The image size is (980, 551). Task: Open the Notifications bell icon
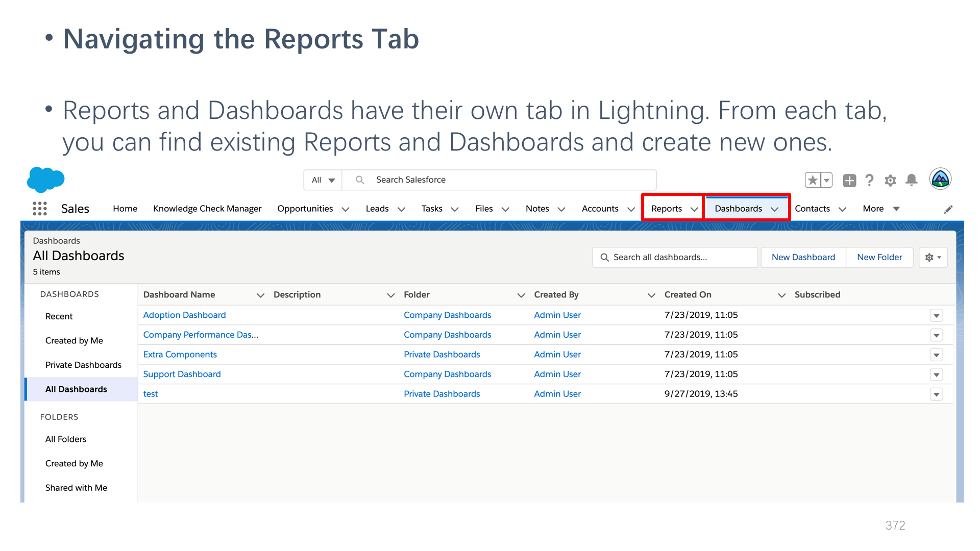912,180
